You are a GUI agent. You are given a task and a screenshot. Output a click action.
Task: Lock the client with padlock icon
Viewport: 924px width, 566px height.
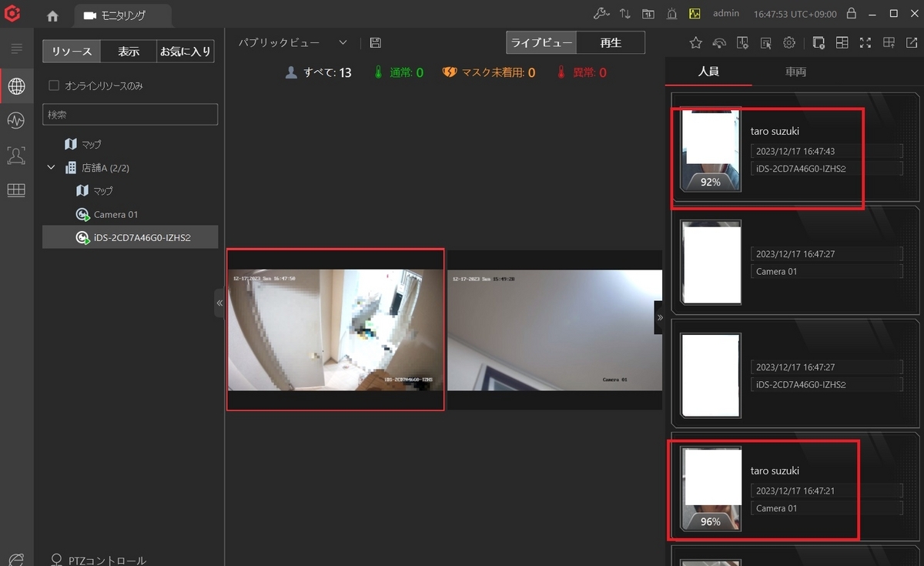pyautogui.click(x=851, y=14)
